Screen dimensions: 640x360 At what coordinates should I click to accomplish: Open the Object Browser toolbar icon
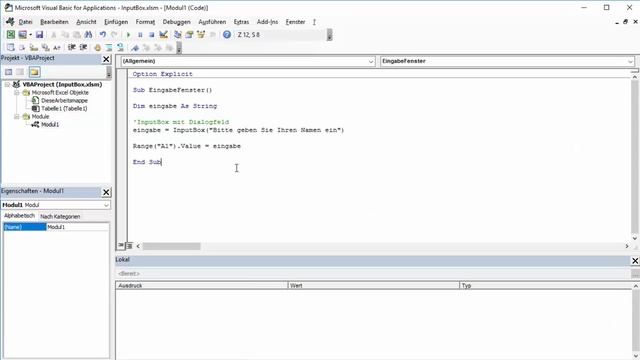(201, 35)
